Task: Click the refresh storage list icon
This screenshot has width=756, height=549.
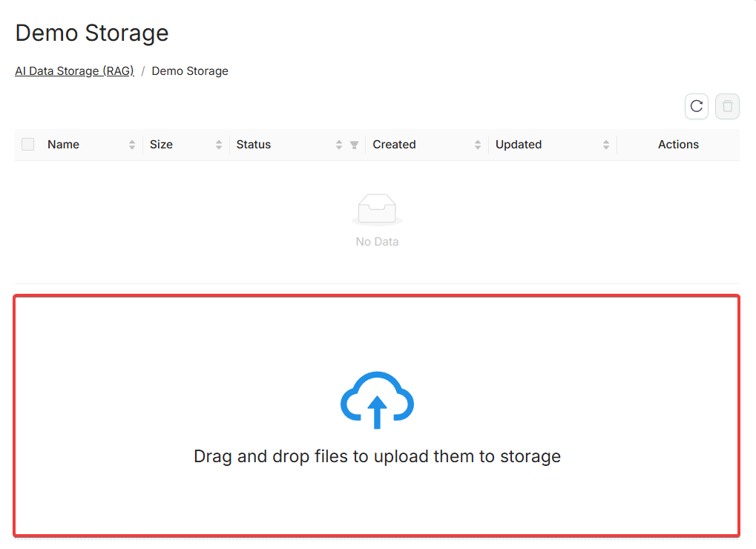Action: click(696, 106)
